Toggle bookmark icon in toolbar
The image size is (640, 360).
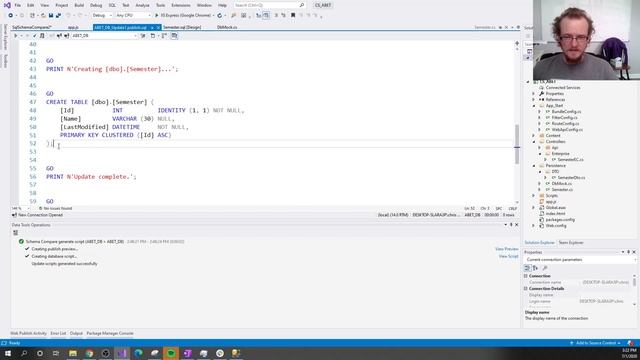click(293, 16)
